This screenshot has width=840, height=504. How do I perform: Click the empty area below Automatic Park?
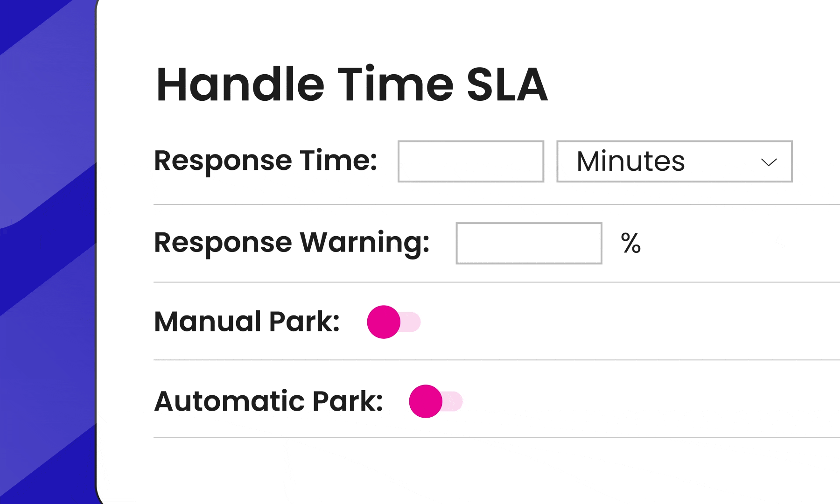467,471
